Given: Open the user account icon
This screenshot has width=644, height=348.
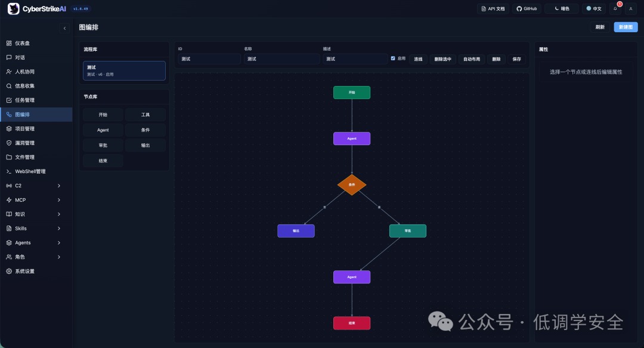Looking at the screenshot, I should 631,8.
